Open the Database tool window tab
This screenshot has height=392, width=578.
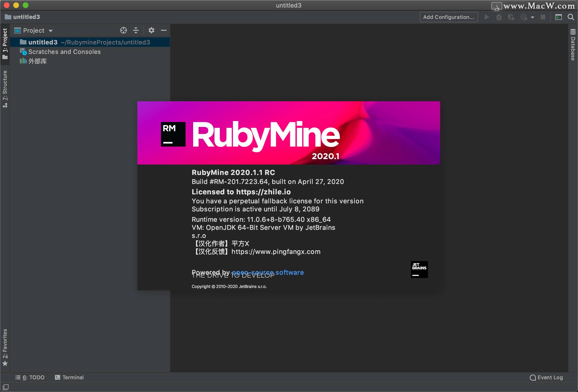pyautogui.click(x=573, y=45)
